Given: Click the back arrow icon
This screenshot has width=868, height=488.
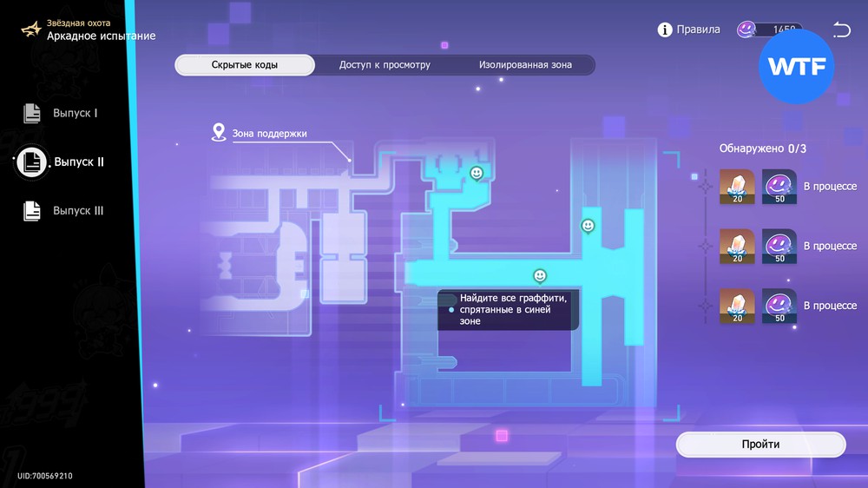Looking at the screenshot, I should [841, 30].
